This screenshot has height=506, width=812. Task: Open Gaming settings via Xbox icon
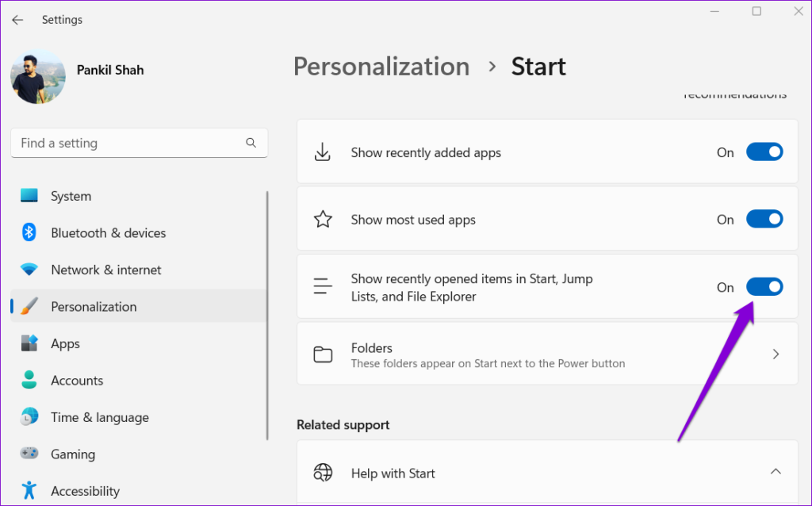(x=29, y=454)
